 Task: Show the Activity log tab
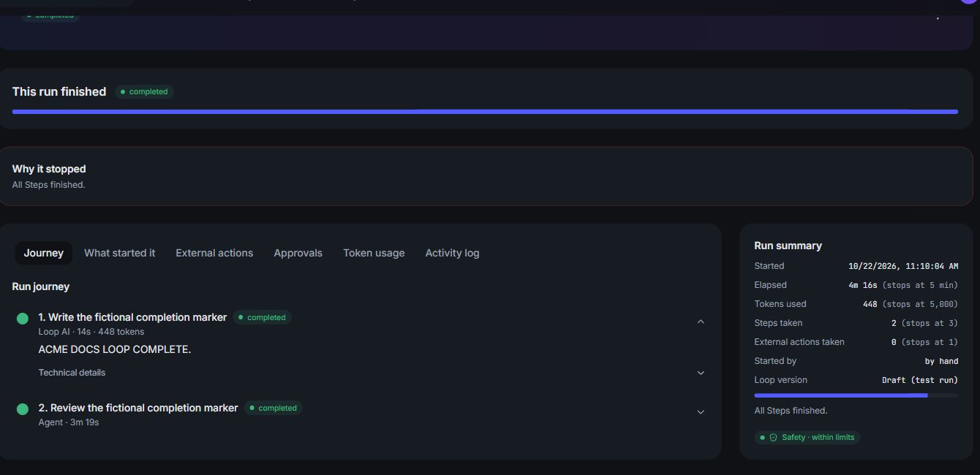click(452, 253)
